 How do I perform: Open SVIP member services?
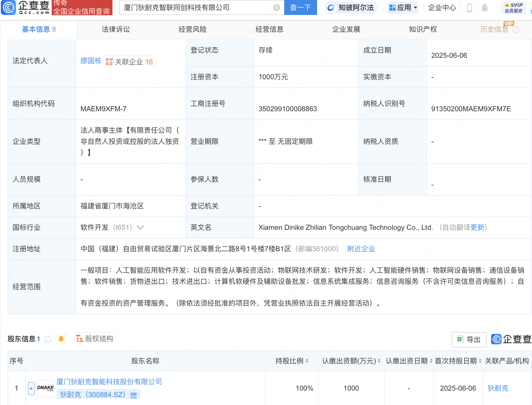point(514,8)
